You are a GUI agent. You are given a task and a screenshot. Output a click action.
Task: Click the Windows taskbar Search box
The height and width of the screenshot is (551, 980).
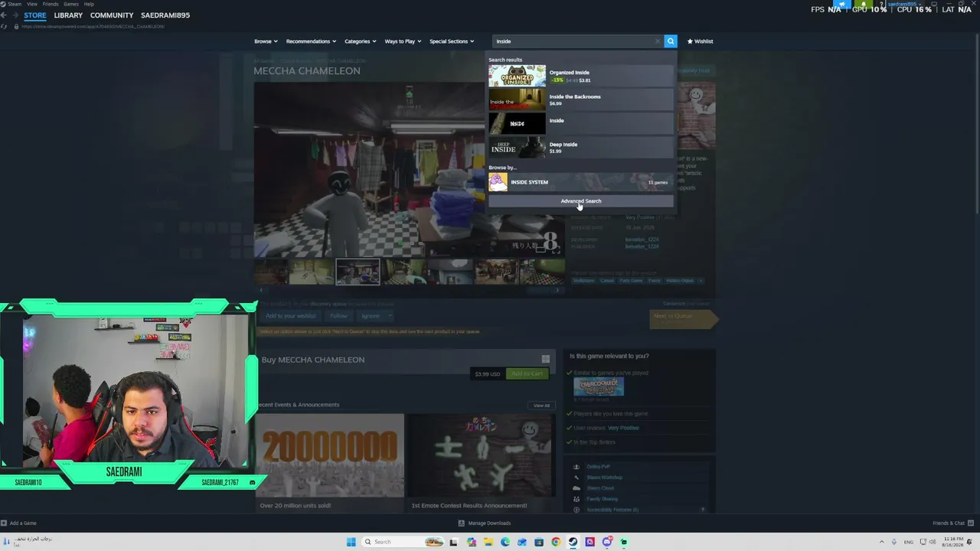402,542
